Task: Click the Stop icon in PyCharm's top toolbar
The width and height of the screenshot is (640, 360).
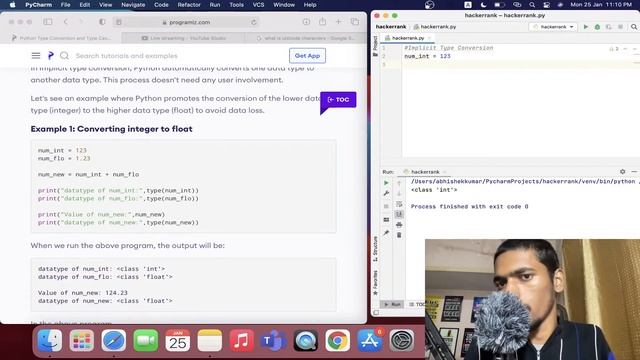Action: 620,27
